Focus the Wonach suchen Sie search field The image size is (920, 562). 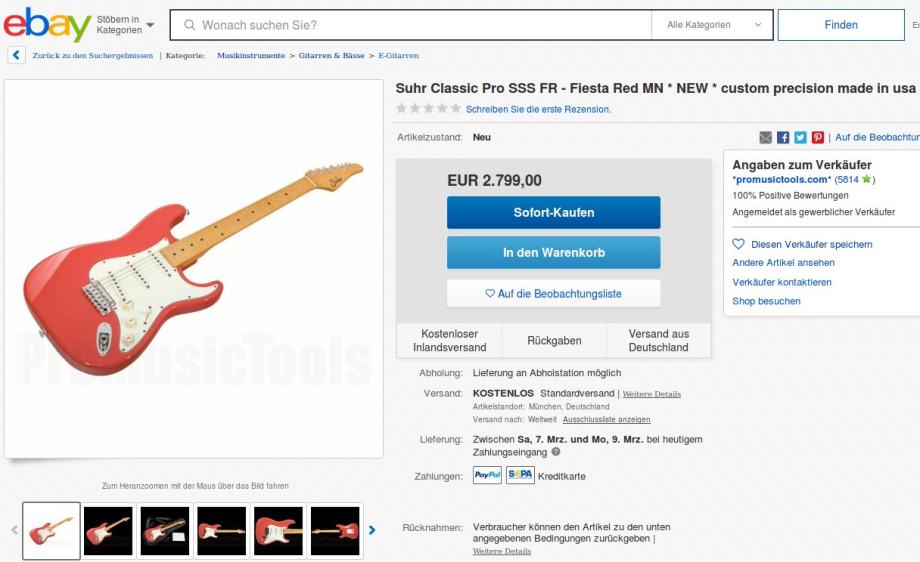coord(411,25)
